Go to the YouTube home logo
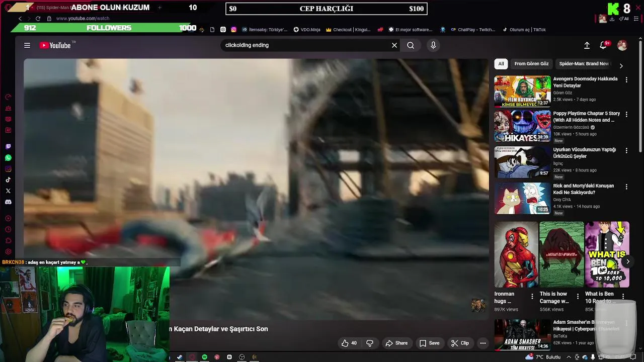 (55, 45)
